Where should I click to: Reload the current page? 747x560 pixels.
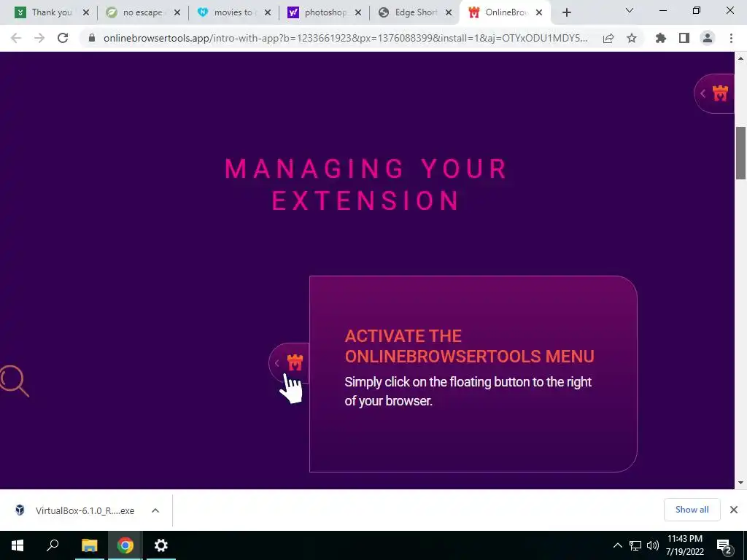coord(63,38)
